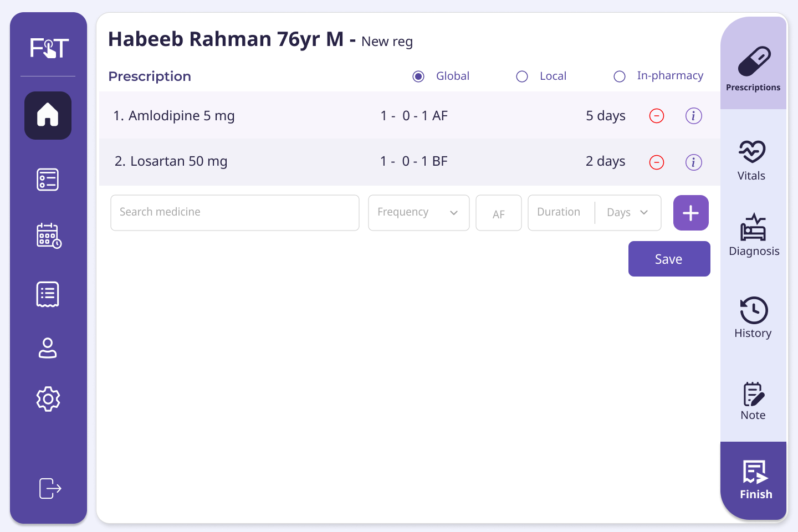Click the logout icon at sidebar bottom

(x=49, y=488)
